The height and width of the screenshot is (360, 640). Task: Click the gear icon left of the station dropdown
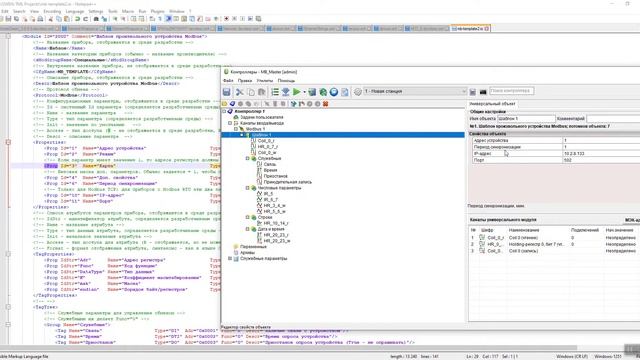coord(358,92)
